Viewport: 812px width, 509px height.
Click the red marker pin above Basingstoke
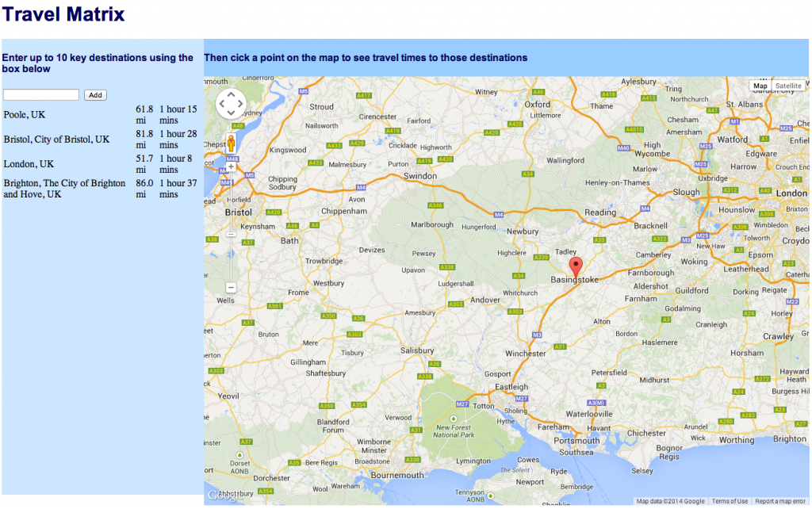coord(576,268)
